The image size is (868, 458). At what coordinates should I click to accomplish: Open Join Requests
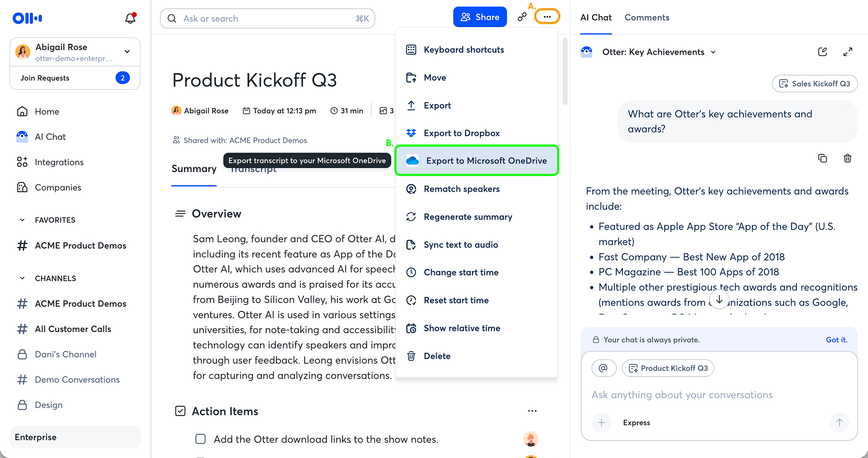pos(75,78)
